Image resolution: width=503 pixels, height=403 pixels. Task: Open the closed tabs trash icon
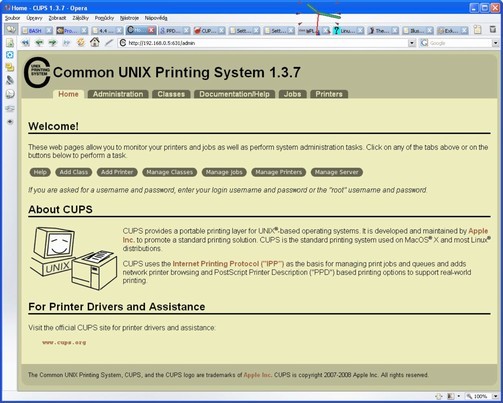(493, 30)
